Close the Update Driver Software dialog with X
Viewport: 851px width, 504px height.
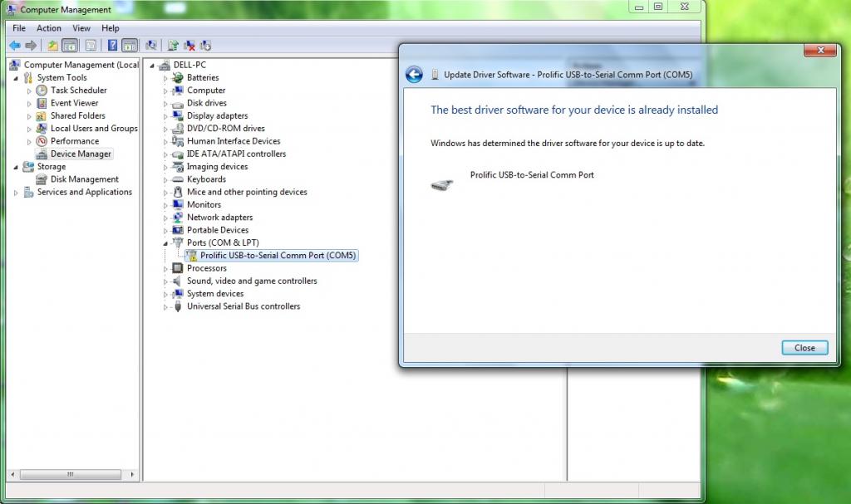pyautogui.click(x=820, y=50)
